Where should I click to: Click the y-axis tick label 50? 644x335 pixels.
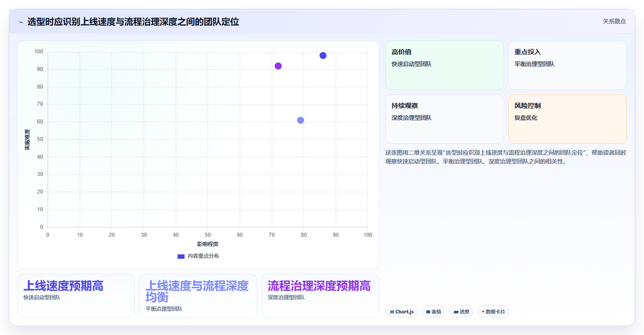[x=40, y=139]
